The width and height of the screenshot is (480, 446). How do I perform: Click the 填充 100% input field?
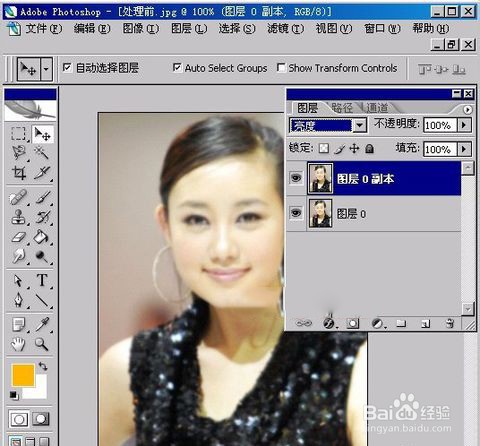(440, 149)
